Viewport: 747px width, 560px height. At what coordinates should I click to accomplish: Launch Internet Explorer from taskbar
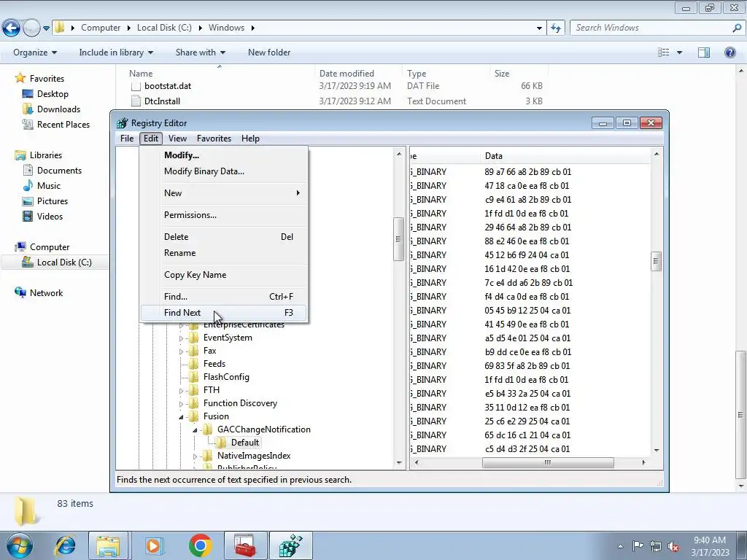coord(65,545)
